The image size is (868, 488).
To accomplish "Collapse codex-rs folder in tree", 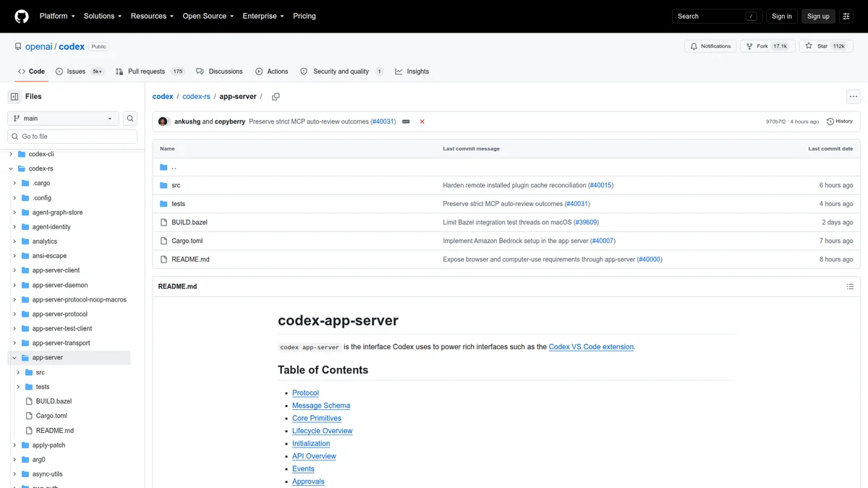I will tap(11, 168).
